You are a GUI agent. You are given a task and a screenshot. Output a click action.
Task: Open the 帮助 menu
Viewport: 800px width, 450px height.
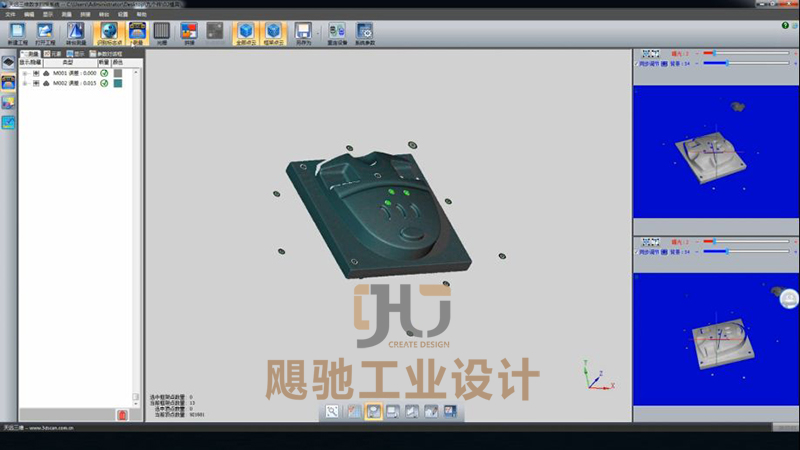click(142, 14)
